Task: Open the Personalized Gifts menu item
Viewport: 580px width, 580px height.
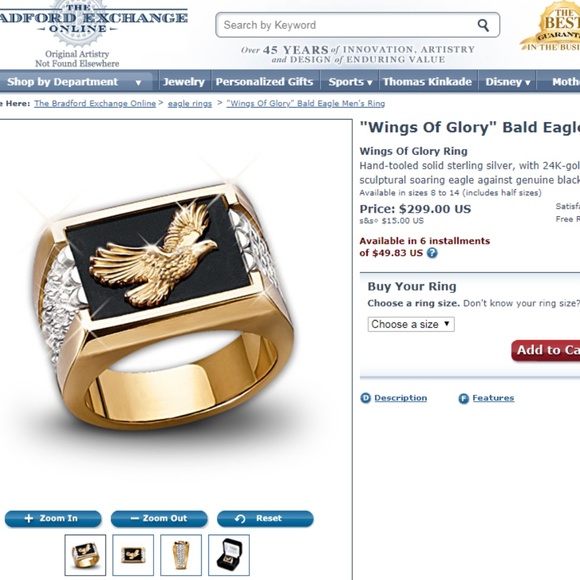Action: click(x=264, y=82)
